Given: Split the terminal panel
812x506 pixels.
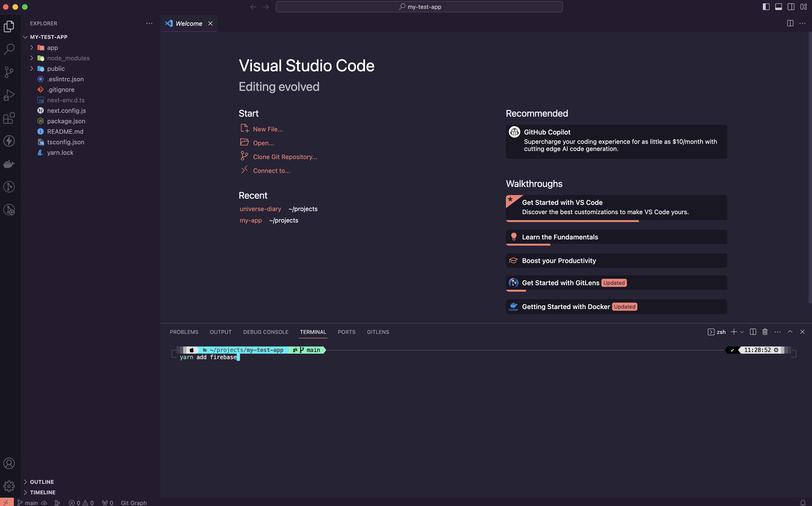Looking at the screenshot, I should click(753, 332).
